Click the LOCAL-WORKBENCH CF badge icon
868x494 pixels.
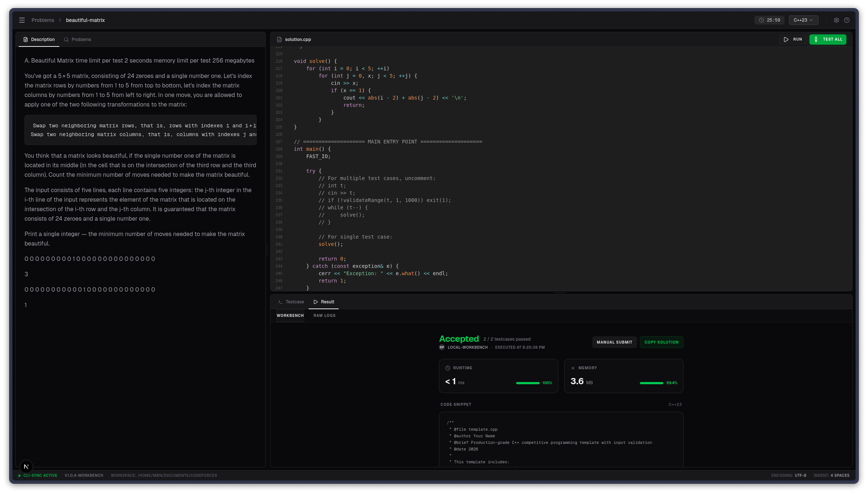click(x=442, y=347)
